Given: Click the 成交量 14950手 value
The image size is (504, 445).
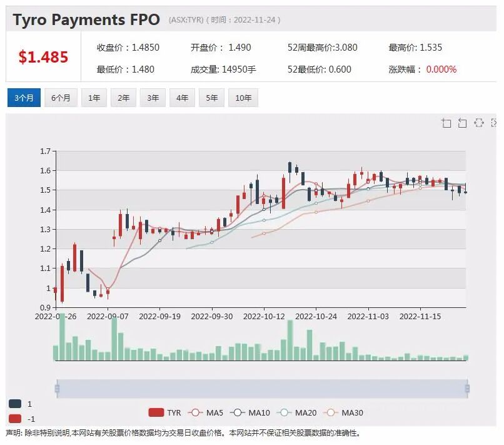Looking at the screenshot, I should pyautogui.click(x=223, y=69).
